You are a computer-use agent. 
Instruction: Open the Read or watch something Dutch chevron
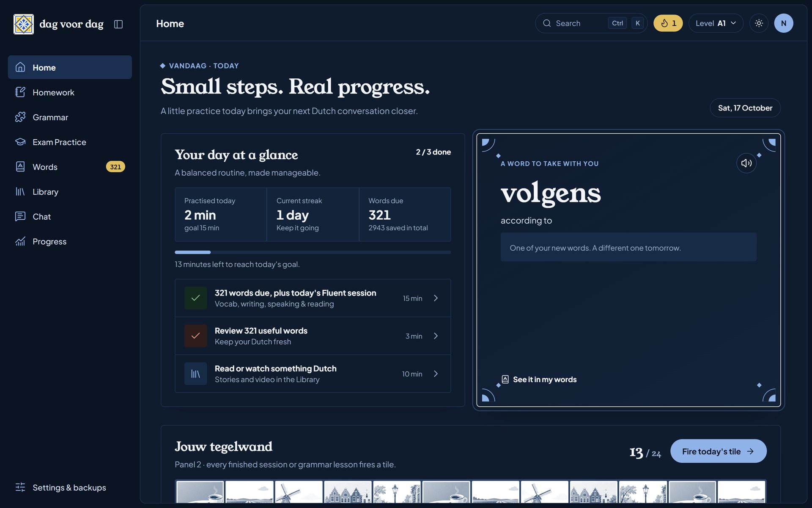coord(436,373)
